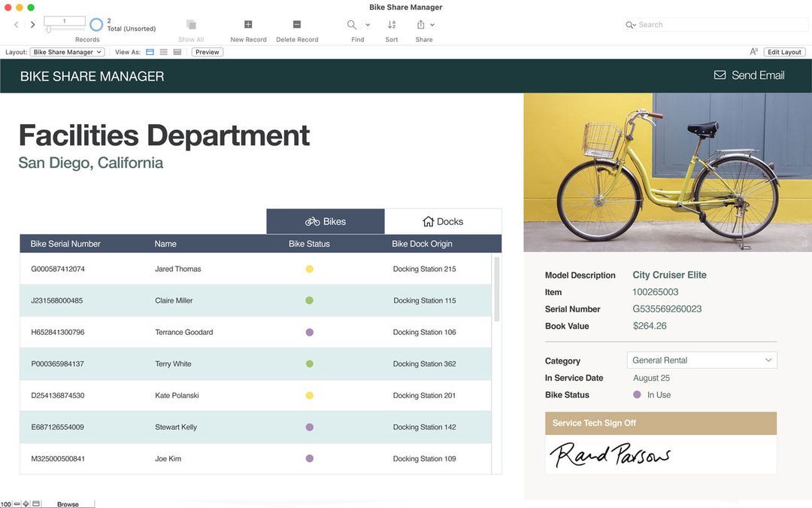This screenshot has height=508, width=812.
Task: Open the Sort tool
Action: 391,25
